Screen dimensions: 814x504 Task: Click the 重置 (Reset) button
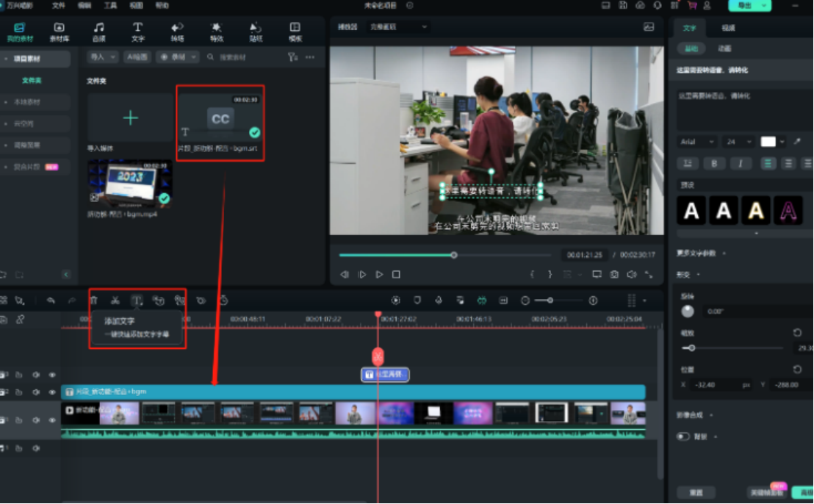point(696,492)
